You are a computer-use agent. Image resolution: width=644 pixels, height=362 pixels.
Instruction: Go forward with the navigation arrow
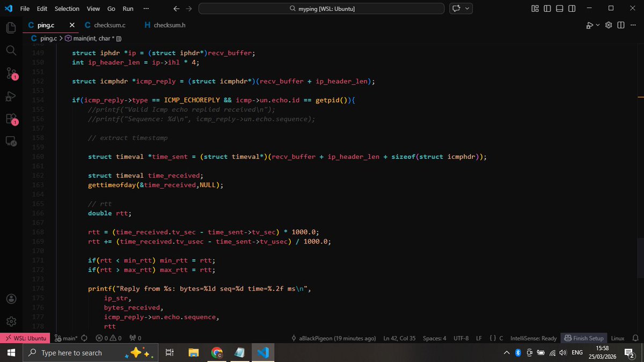click(188, 9)
